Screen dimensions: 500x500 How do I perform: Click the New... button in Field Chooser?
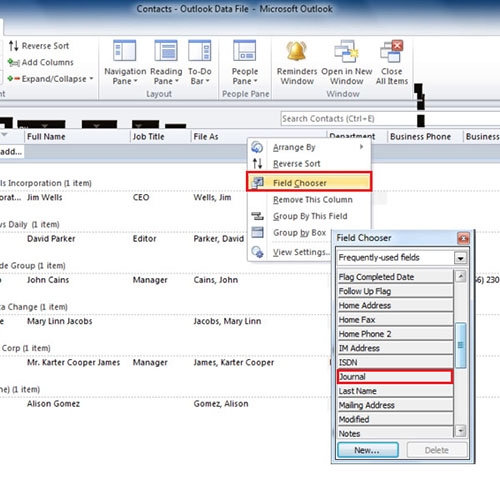pyautogui.click(x=368, y=450)
